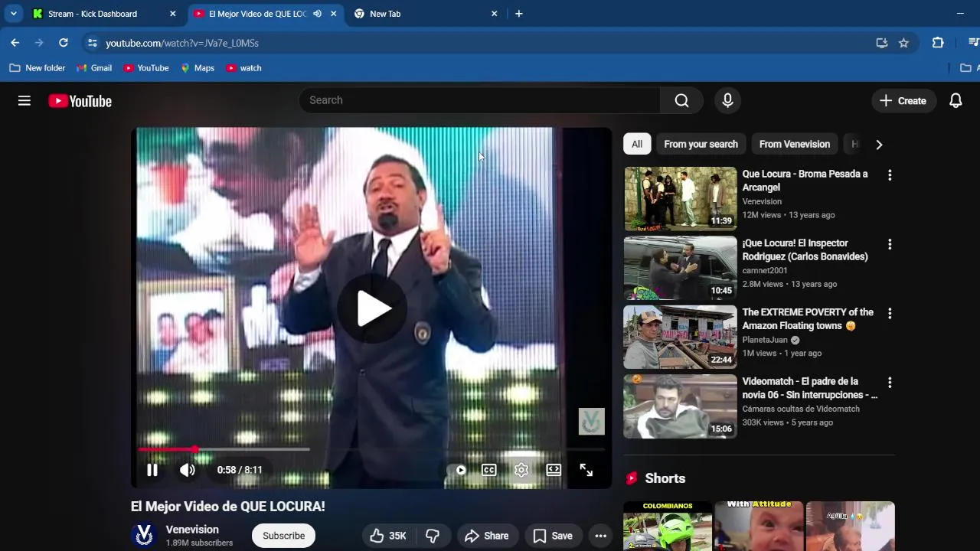Open the YouTube bookmark
980x551 pixels.
tap(146, 68)
